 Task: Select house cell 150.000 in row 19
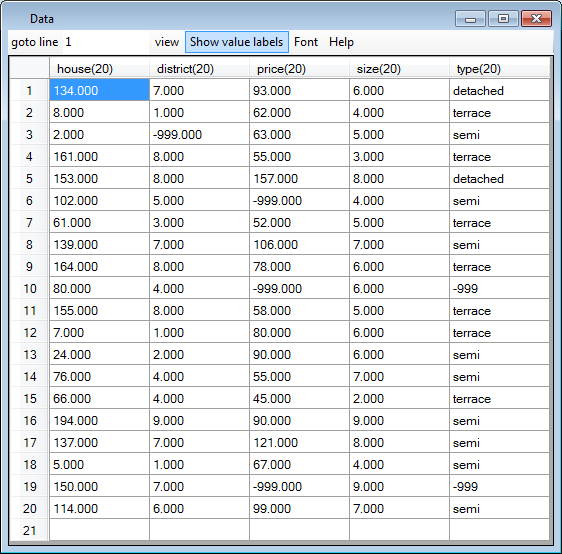(x=99, y=486)
